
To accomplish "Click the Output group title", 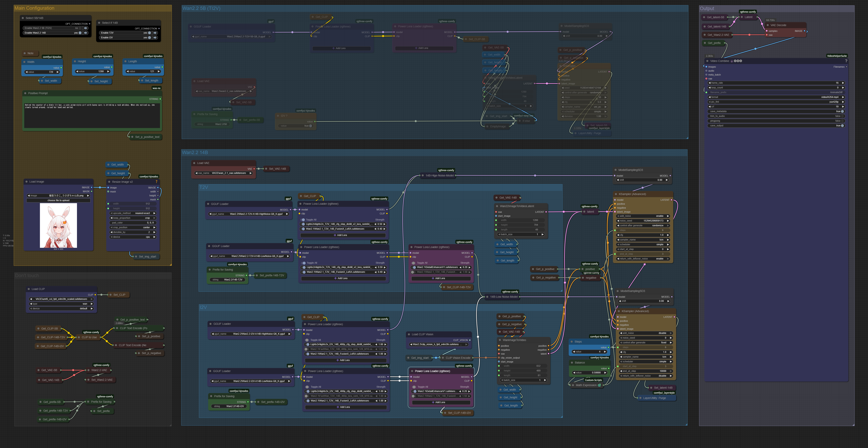I will click(707, 9).
